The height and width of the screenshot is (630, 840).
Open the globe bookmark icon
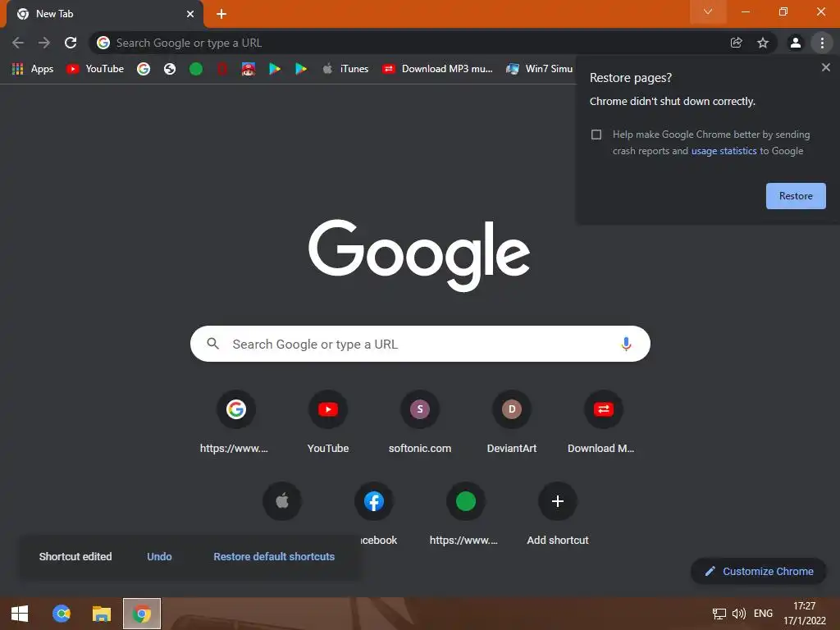tap(170, 69)
